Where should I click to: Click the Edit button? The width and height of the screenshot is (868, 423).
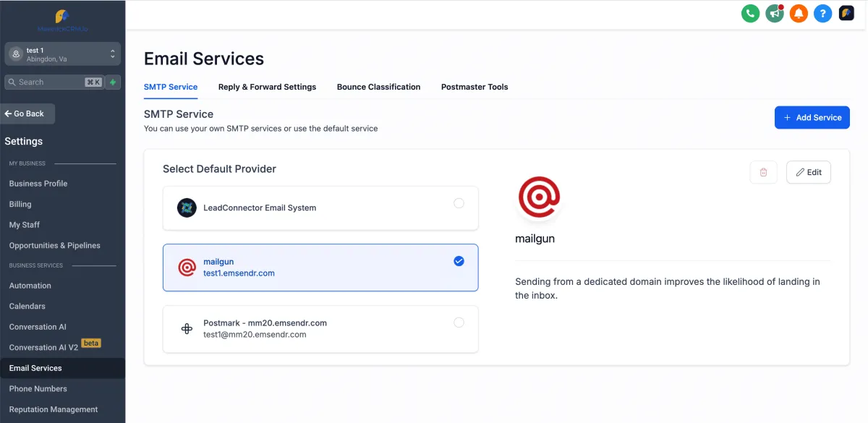[x=808, y=172]
